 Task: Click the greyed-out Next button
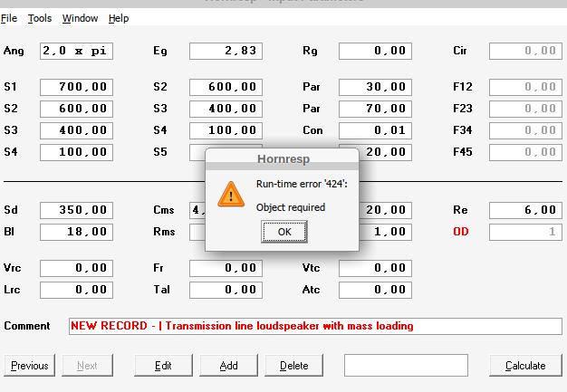click(x=87, y=365)
